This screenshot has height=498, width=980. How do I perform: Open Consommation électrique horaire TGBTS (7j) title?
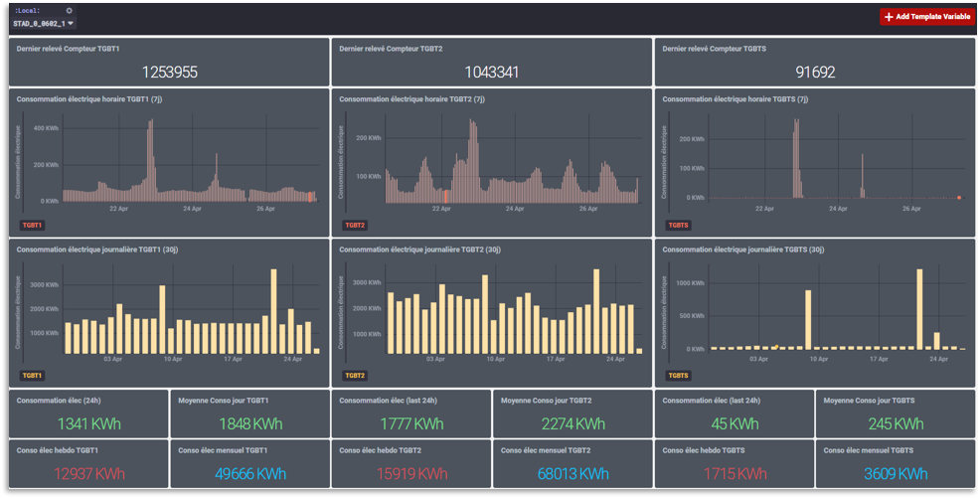[735, 99]
